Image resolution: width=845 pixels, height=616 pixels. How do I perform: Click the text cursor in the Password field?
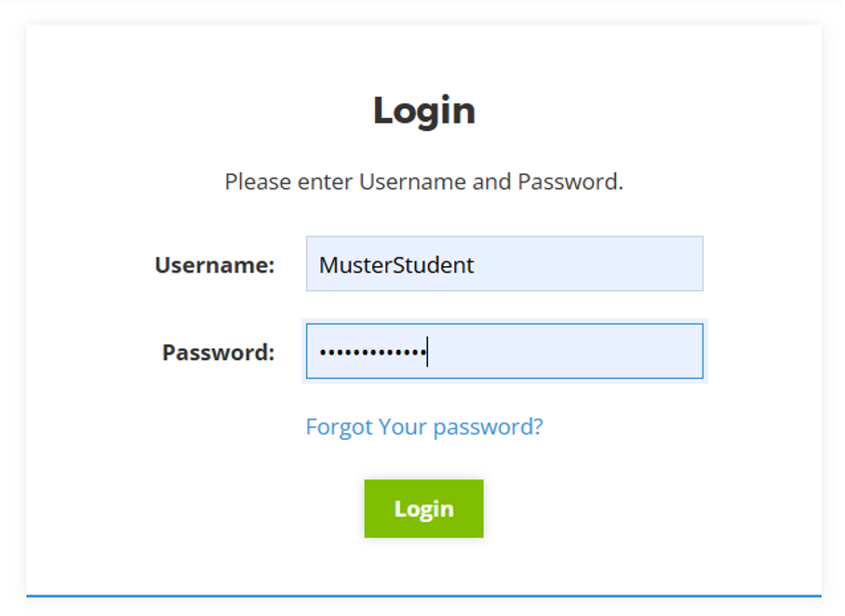coord(427,352)
